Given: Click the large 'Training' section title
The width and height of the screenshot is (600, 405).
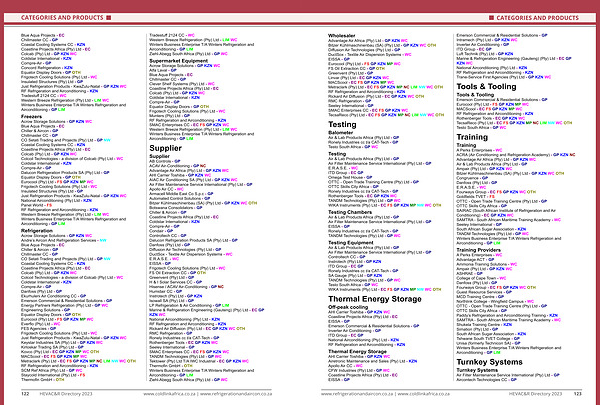Looking at the screenshot, I should click(472, 137).
